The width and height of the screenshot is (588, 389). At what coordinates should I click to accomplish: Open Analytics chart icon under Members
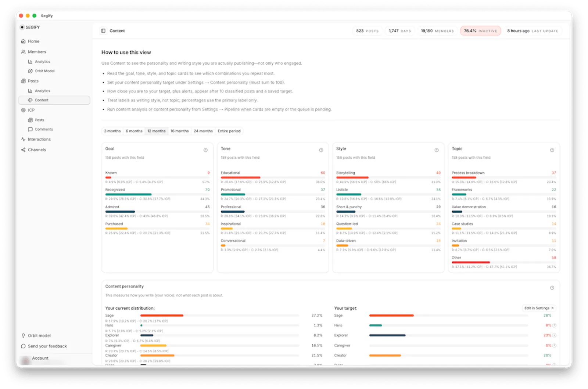coord(30,62)
